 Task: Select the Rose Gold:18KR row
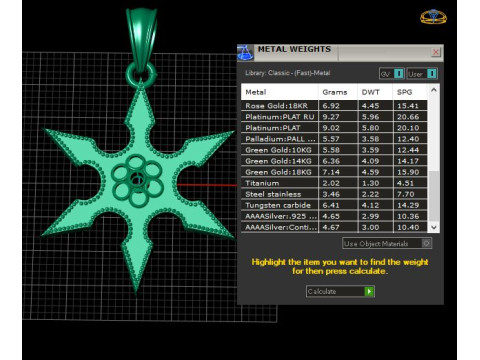[x=334, y=106]
